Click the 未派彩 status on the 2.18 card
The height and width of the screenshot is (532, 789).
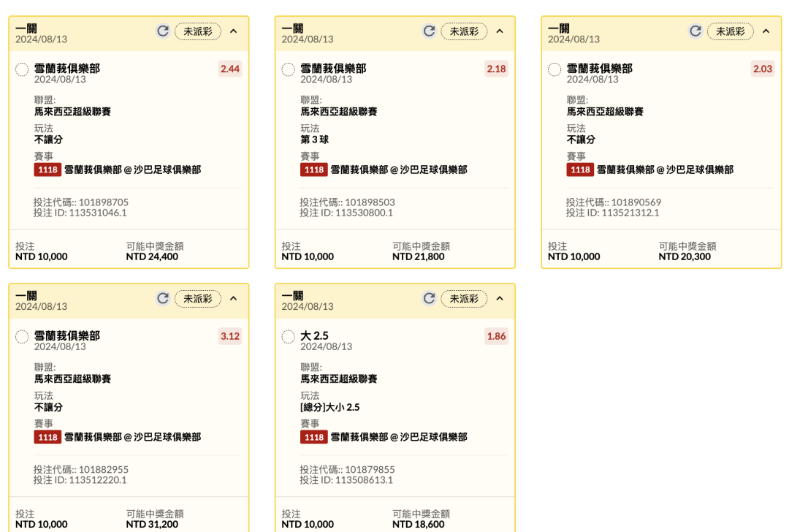point(464,31)
